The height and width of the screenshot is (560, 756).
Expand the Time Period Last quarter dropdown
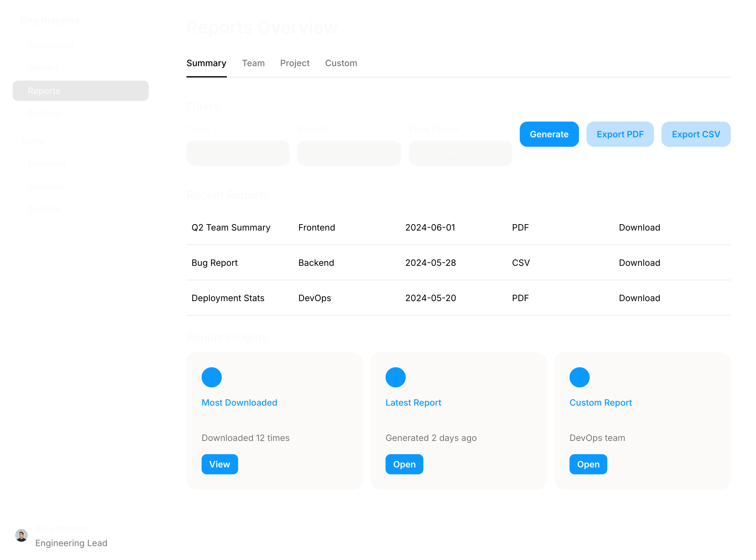pyautogui.click(x=460, y=153)
